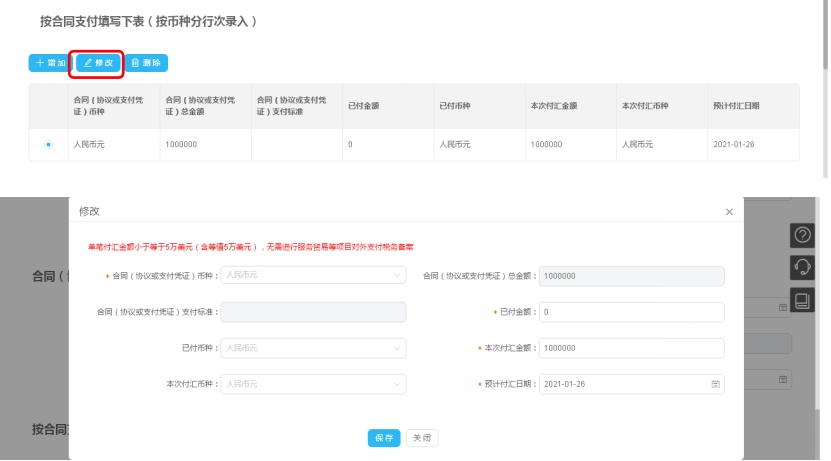Screen dimensions: 831x461
Task: Click the 删除 (delete) trash button
Action: coord(146,63)
